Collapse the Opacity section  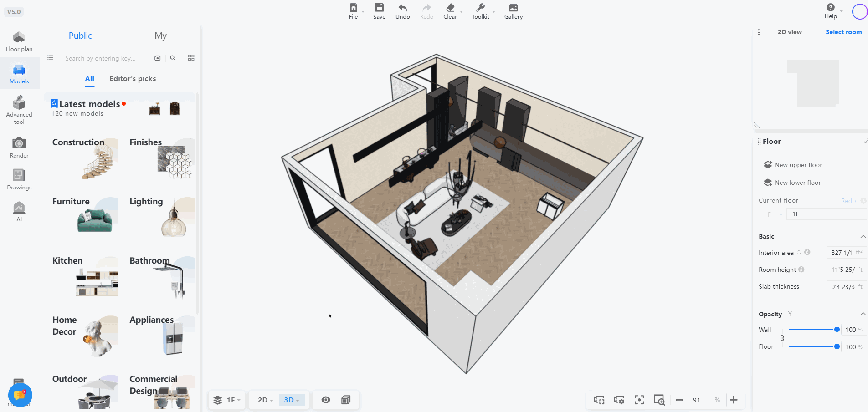863,314
